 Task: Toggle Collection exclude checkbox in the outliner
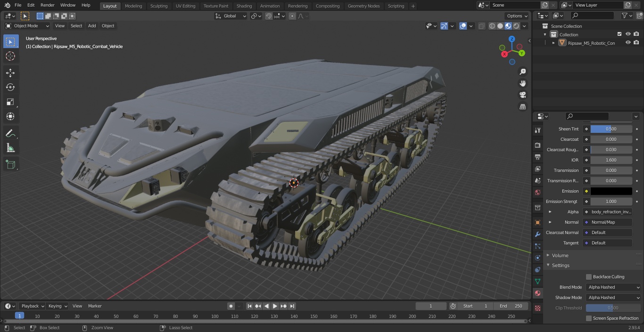pos(619,34)
